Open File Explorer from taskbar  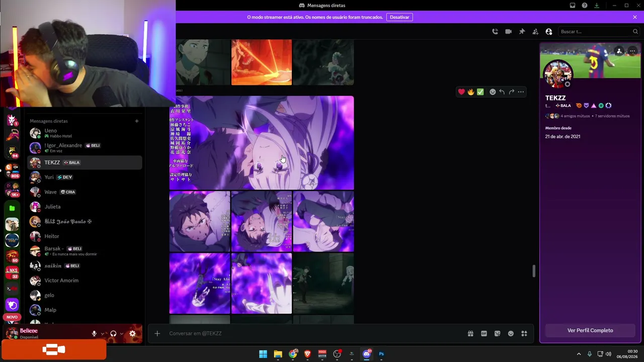pyautogui.click(x=278, y=354)
